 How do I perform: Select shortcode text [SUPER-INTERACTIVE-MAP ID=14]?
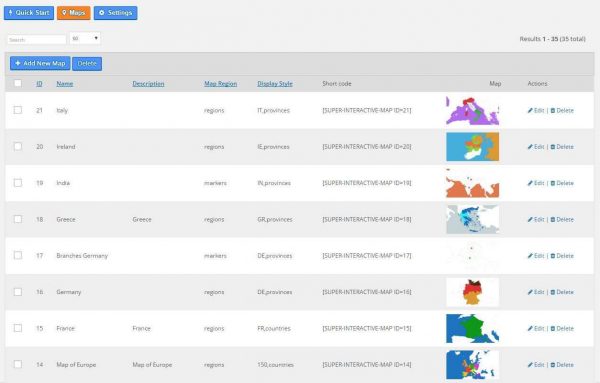tap(367, 365)
